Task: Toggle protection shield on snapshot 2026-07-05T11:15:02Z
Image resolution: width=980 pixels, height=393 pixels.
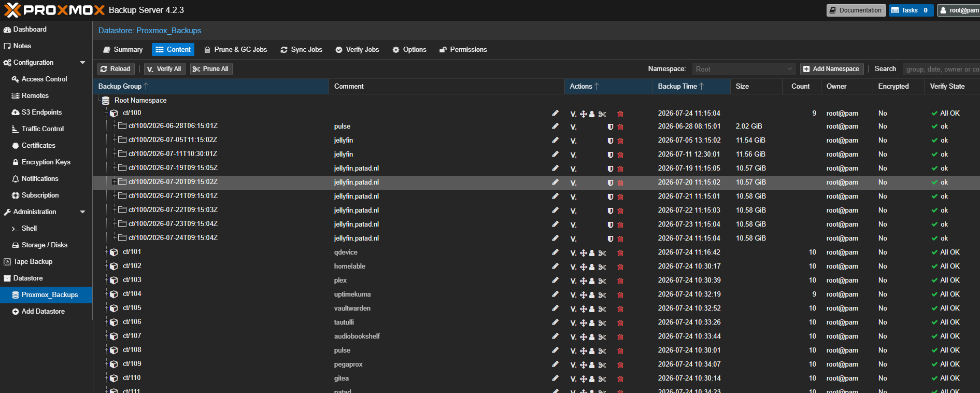Action: [610, 141]
